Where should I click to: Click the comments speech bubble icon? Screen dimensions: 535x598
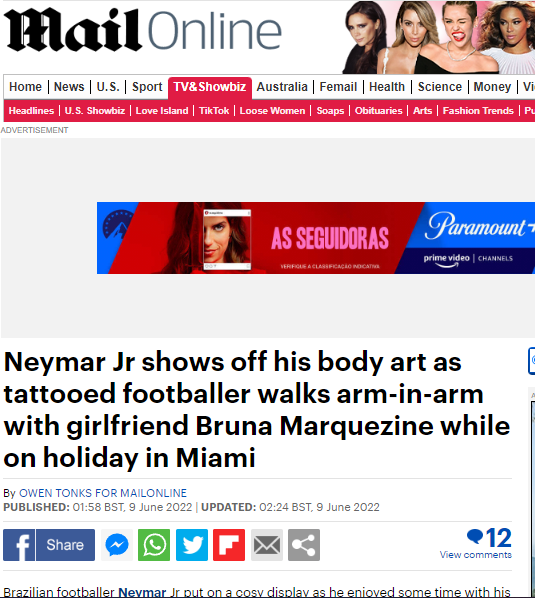[x=475, y=537]
